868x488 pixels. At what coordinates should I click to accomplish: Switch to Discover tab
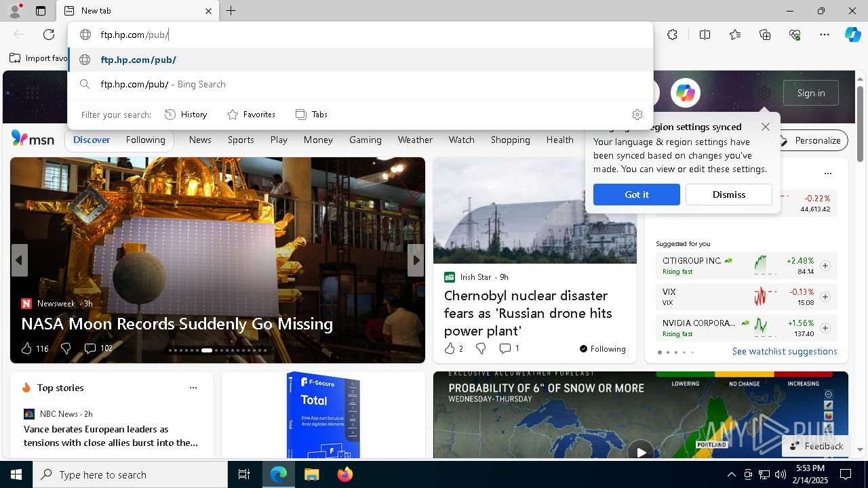pos(92,140)
